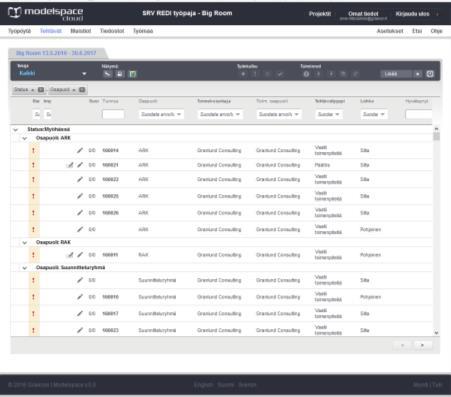Select the Big Room 13.5.2016 tab
Viewport: 451px width, 397px height.
56,53
